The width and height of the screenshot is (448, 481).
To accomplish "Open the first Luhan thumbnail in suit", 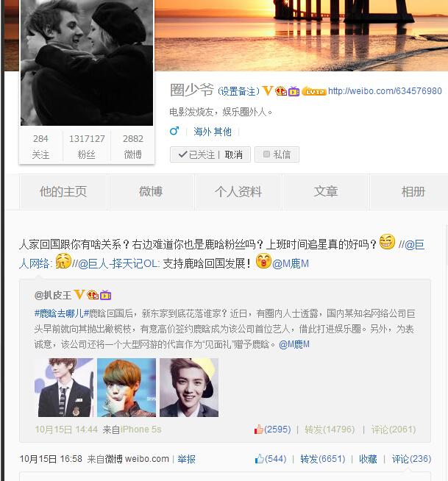I will [64, 388].
